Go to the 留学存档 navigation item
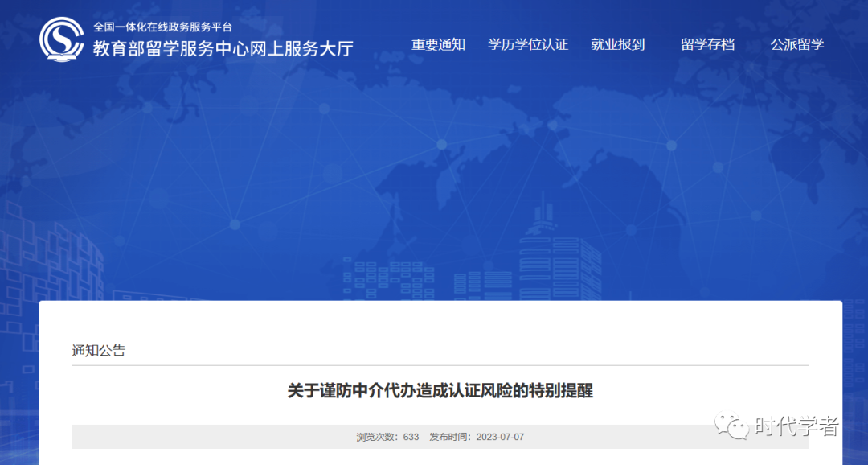 [707, 45]
